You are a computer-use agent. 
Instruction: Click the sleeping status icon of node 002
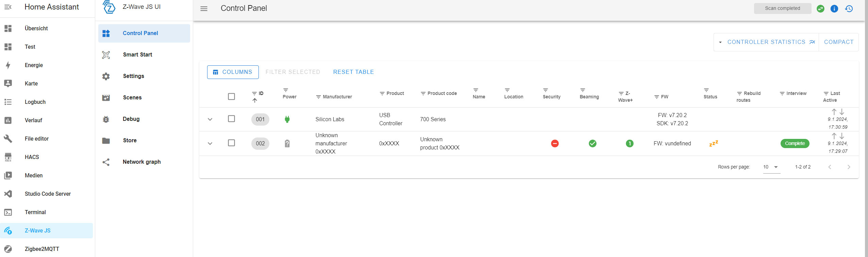coord(713,143)
